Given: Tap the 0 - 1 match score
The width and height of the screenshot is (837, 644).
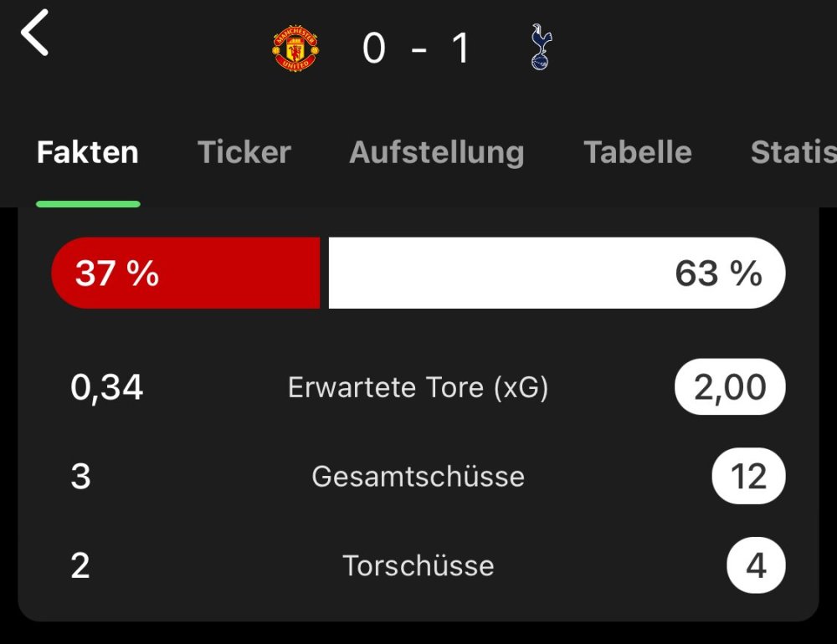Looking at the screenshot, I should tap(417, 48).
